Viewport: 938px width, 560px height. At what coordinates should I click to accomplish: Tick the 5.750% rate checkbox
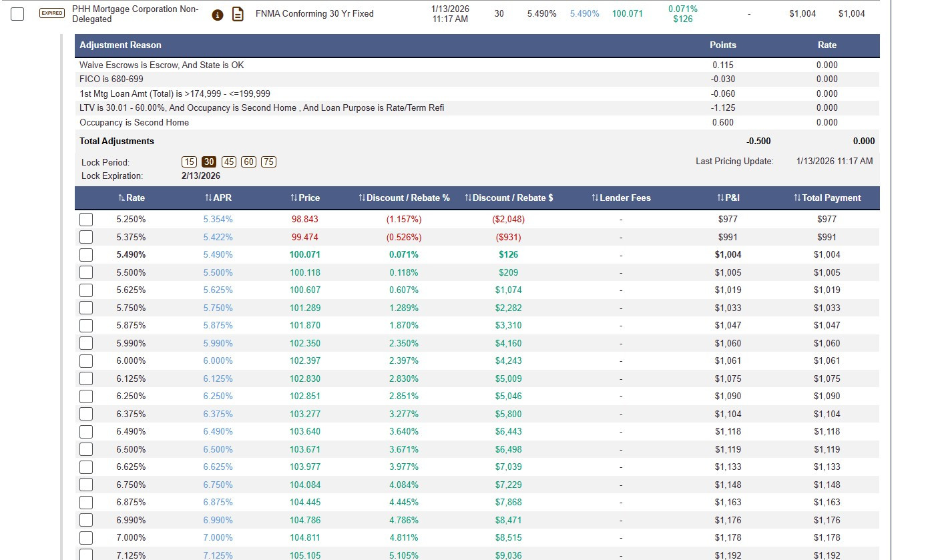pos(86,308)
